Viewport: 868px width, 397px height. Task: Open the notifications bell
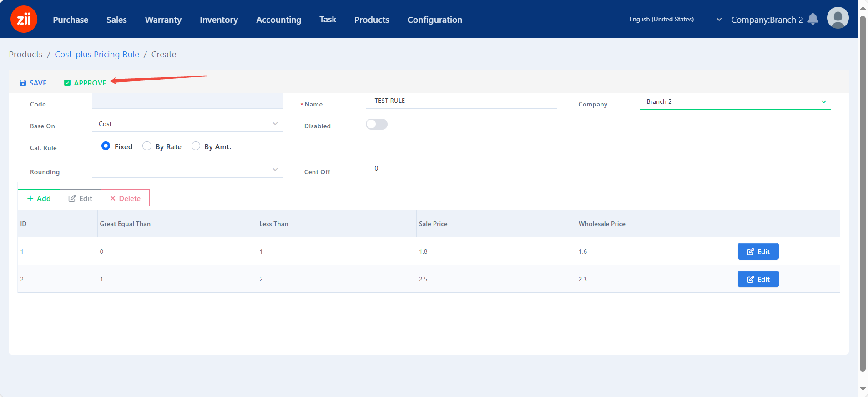pos(813,19)
